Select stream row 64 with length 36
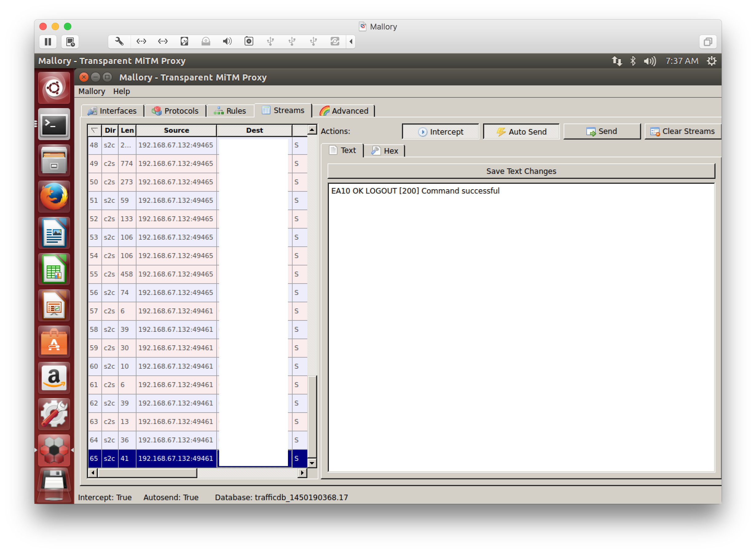This screenshot has height=553, width=756. tap(198, 440)
